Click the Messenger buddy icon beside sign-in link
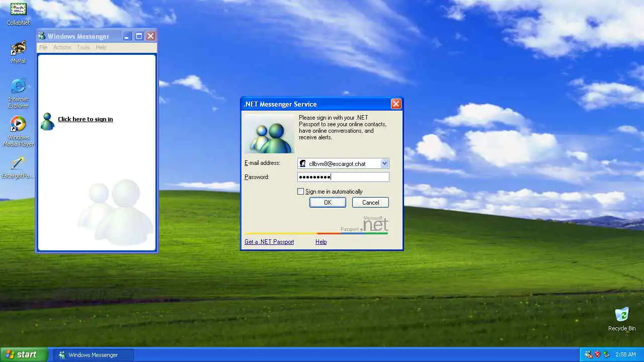This screenshot has height=362, width=644. tap(47, 121)
